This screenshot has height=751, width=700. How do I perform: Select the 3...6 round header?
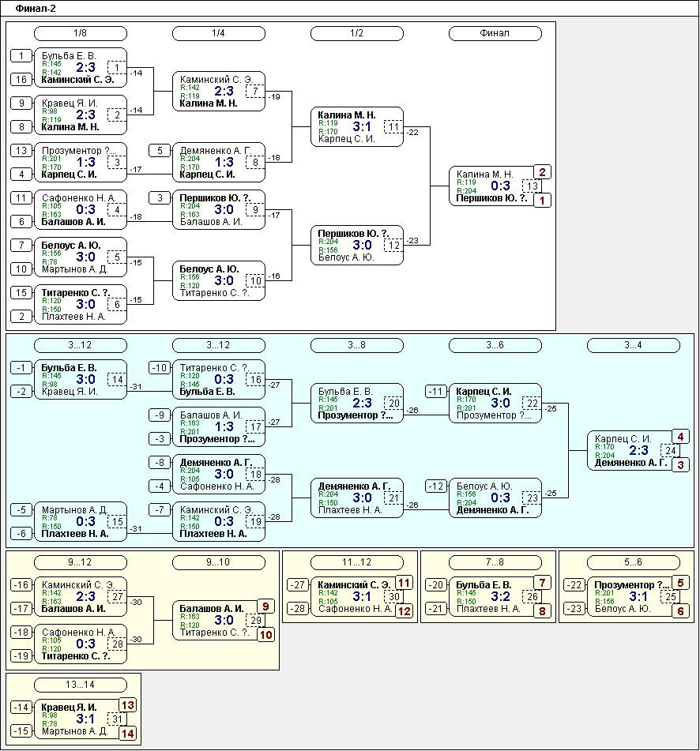click(x=495, y=345)
